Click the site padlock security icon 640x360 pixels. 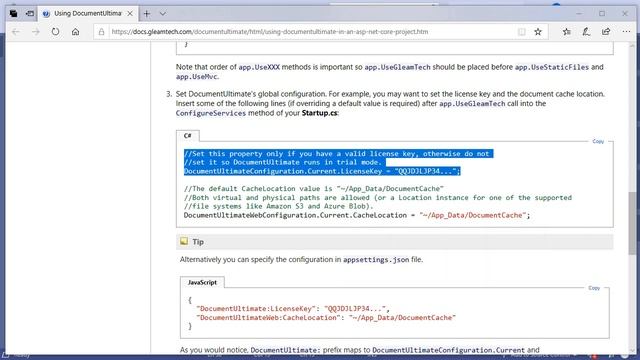click(101, 32)
